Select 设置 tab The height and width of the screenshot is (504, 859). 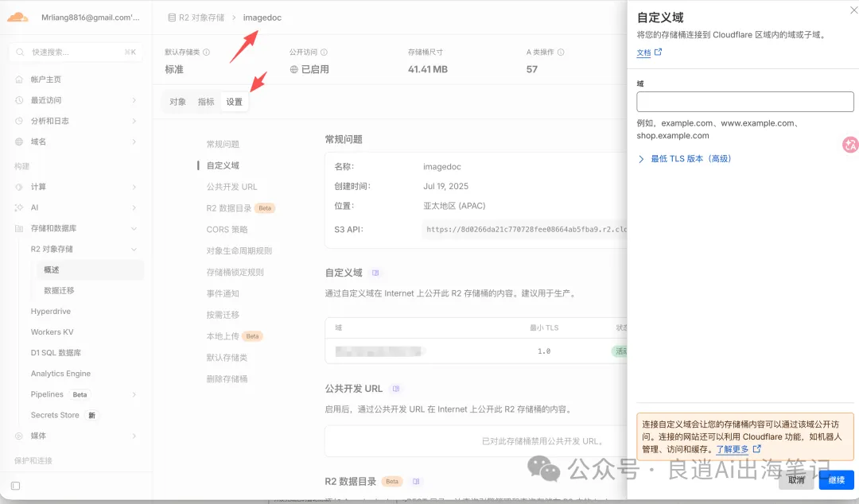[235, 102]
